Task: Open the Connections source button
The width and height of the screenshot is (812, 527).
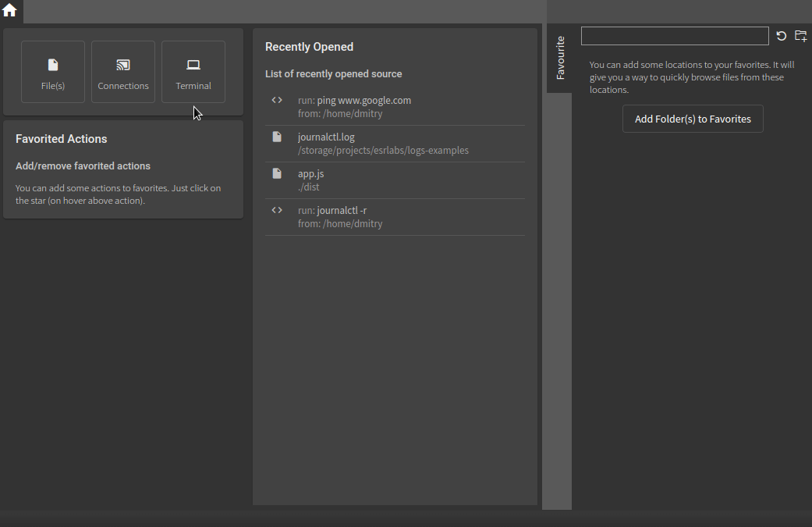Action: [x=123, y=72]
